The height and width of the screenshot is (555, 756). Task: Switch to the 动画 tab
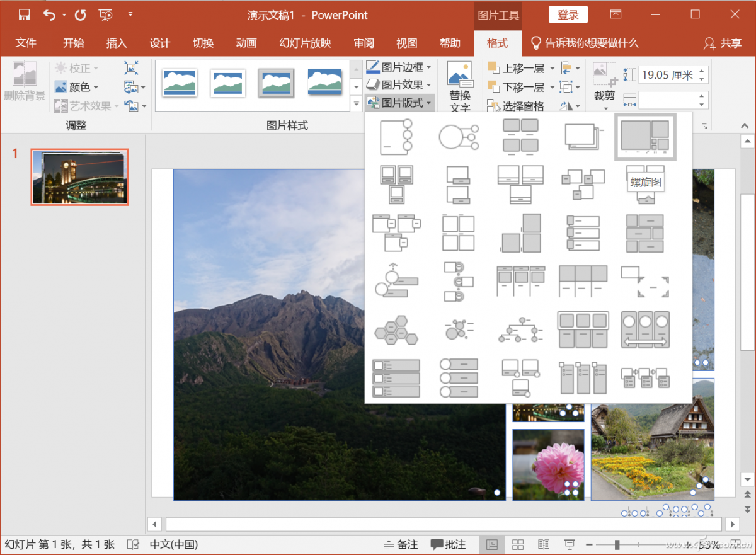point(246,43)
